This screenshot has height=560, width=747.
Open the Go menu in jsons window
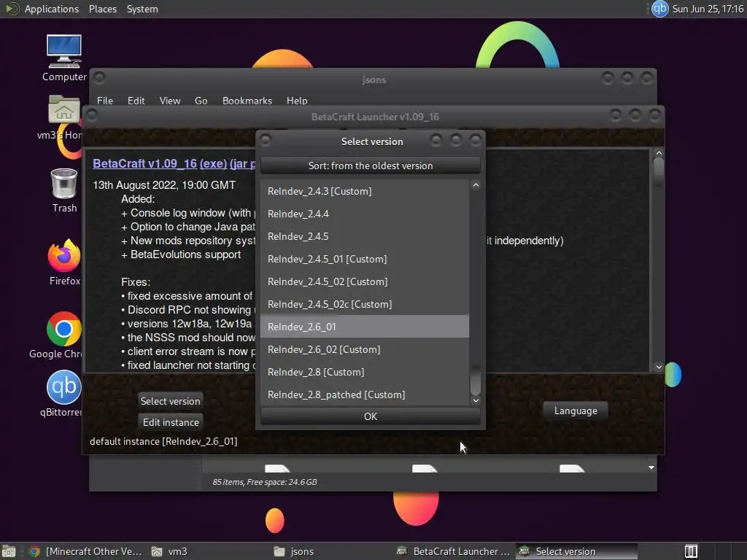point(201,101)
